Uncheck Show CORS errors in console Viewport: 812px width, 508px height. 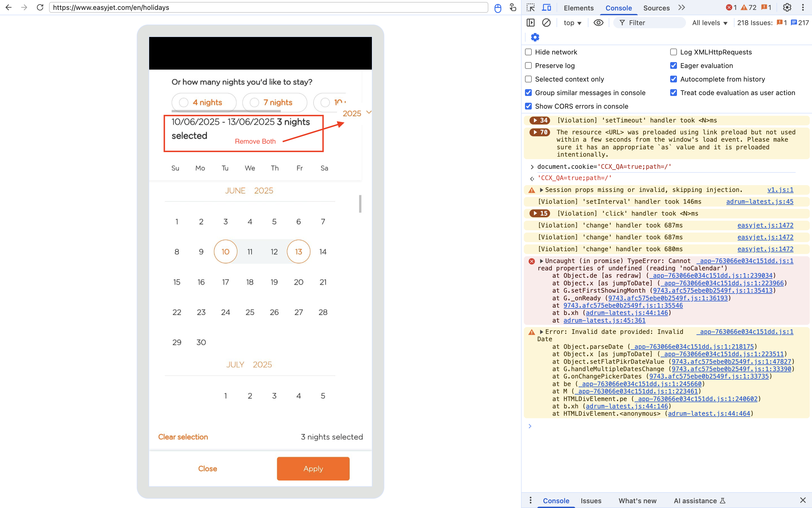tap(528, 106)
